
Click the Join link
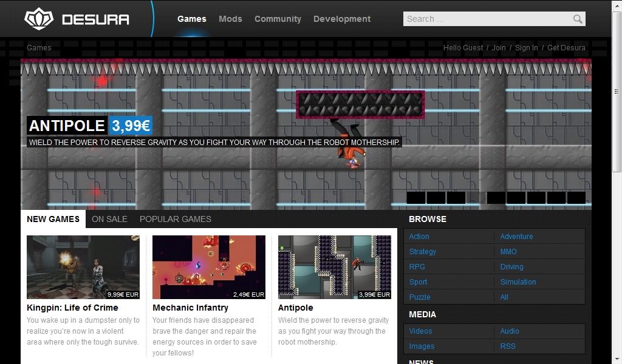pyautogui.click(x=499, y=47)
